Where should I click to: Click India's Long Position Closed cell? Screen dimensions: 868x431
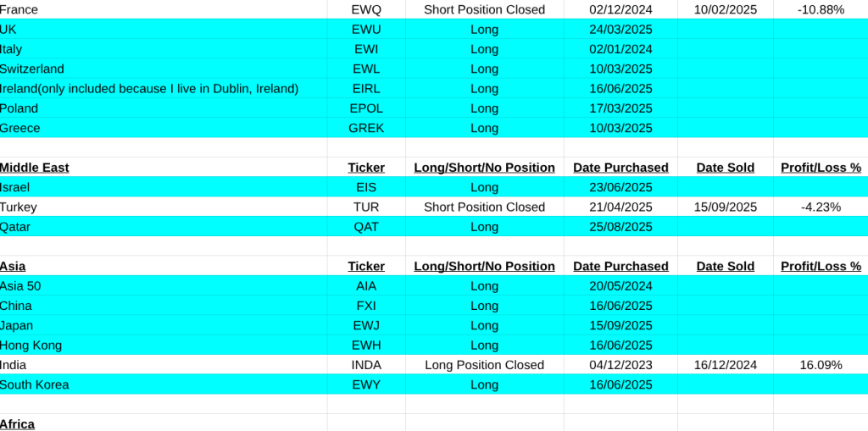pos(484,365)
